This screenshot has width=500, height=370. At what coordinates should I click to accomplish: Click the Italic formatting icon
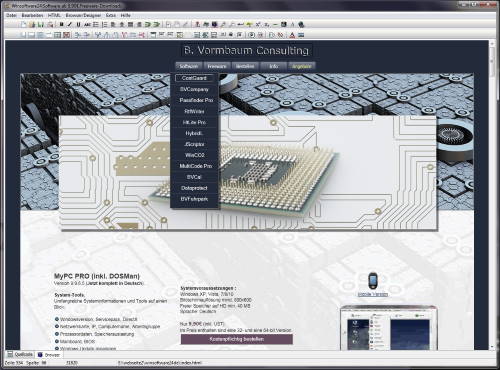70,24
